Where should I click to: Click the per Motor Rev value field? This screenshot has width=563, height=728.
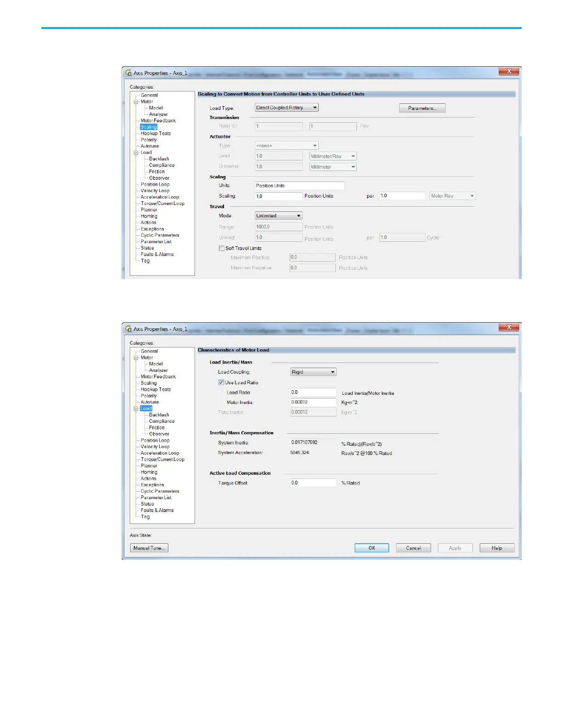point(402,196)
